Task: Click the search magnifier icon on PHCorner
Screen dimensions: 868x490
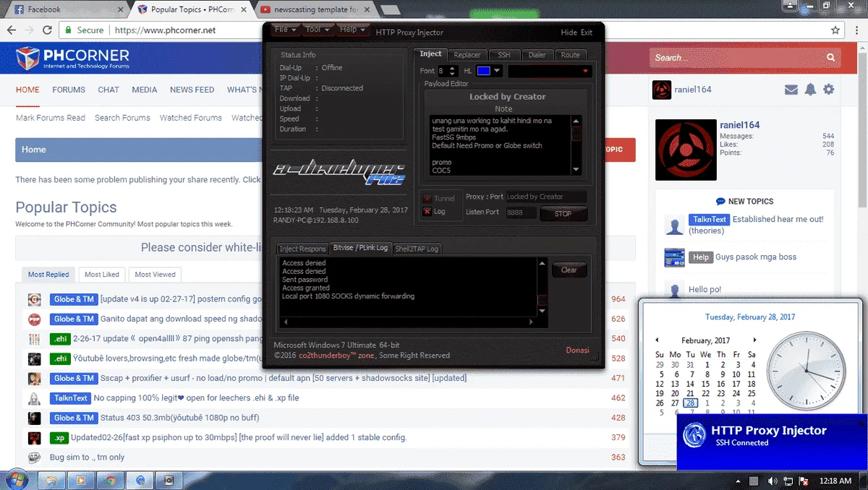Action: pyautogui.click(x=830, y=58)
